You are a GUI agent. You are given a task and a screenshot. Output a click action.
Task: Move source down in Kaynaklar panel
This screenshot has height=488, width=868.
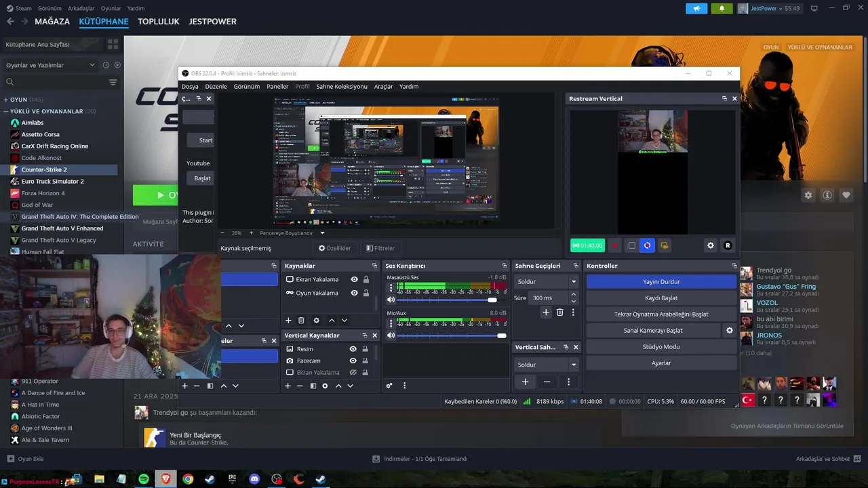(344, 321)
